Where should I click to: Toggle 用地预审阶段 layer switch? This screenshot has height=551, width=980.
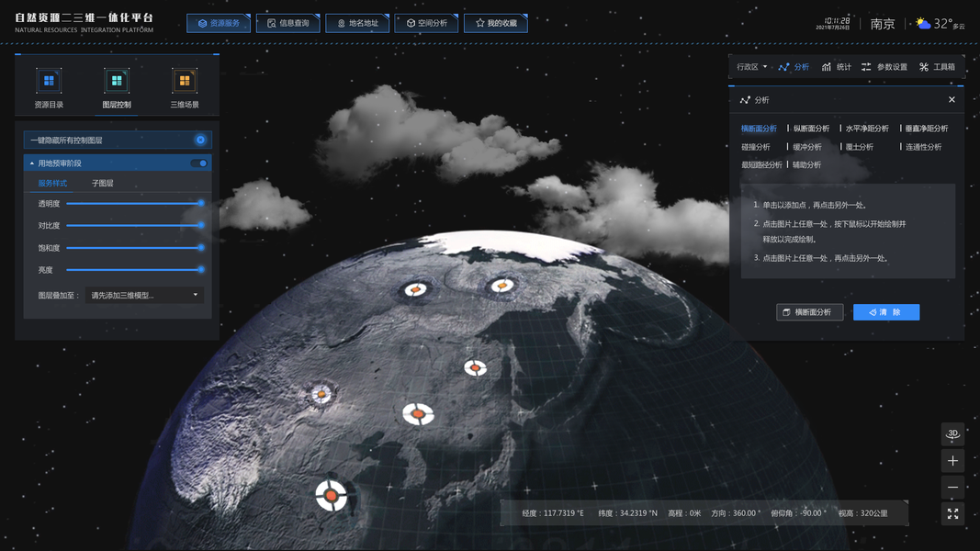pyautogui.click(x=198, y=163)
